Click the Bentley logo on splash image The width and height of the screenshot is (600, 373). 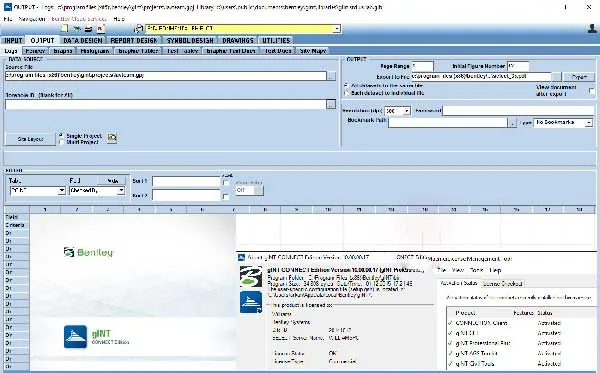pyautogui.click(x=89, y=252)
